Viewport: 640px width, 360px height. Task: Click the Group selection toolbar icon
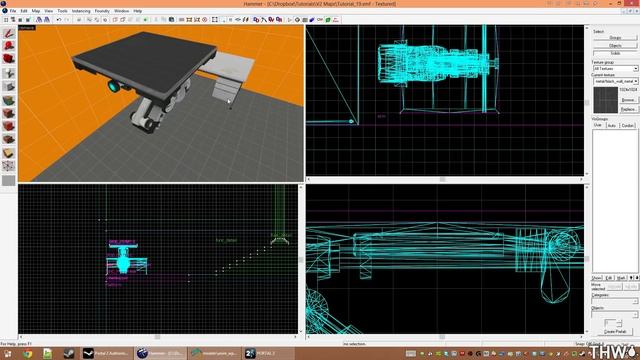tap(89, 20)
